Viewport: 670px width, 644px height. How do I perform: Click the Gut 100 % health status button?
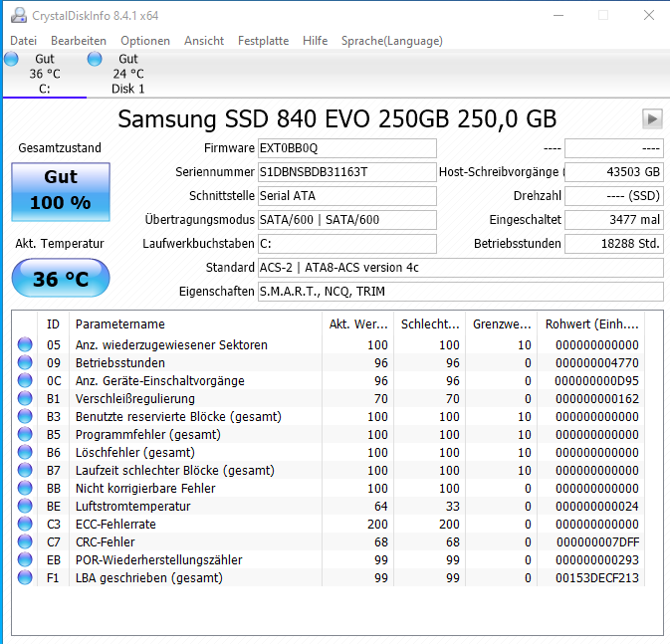(x=61, y=191)
